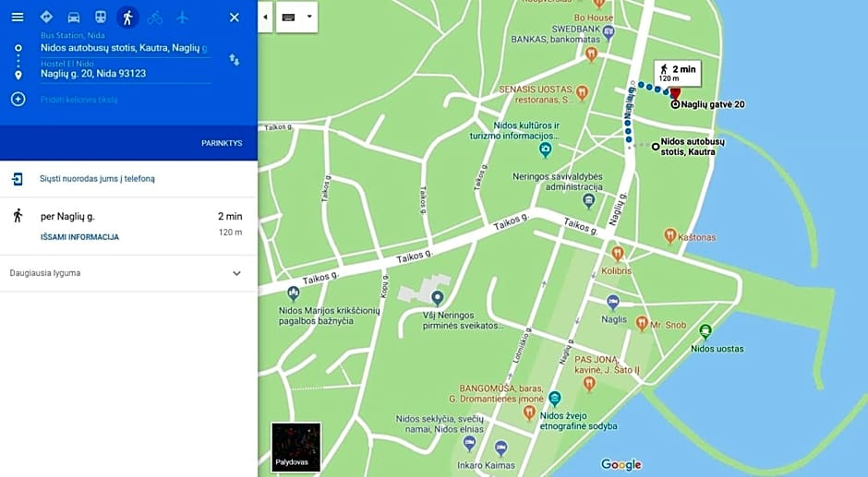Click the Hostel El Nido destination field
Viewport: 868px width, 477px height.
pos(125,73)
